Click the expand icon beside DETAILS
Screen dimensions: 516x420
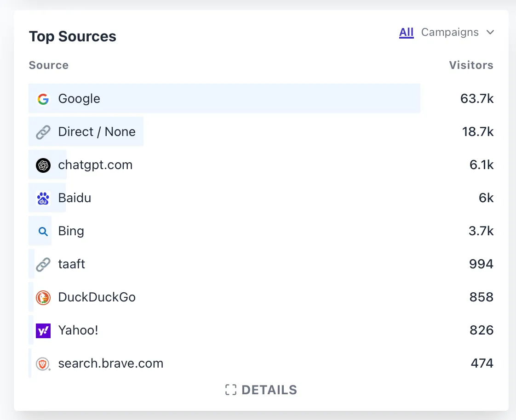pyautogui.click(x=231, y=390)
